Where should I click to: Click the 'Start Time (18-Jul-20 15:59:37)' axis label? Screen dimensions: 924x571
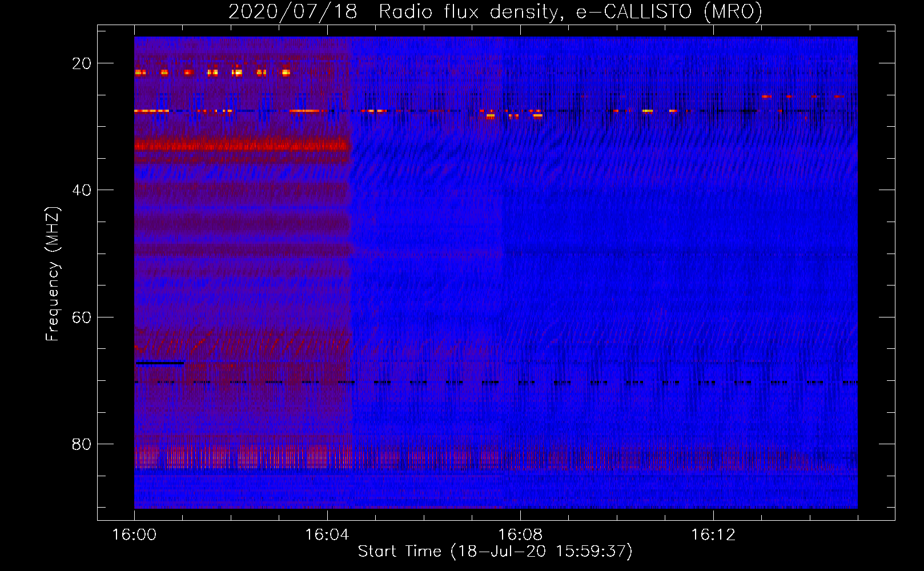tap(495, 552)
